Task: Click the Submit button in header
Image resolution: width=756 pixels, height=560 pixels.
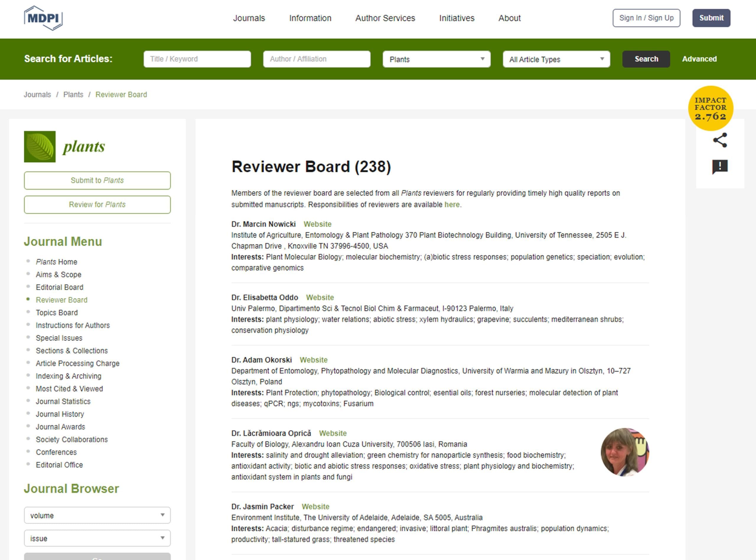Action: click(x=711, y=18)
